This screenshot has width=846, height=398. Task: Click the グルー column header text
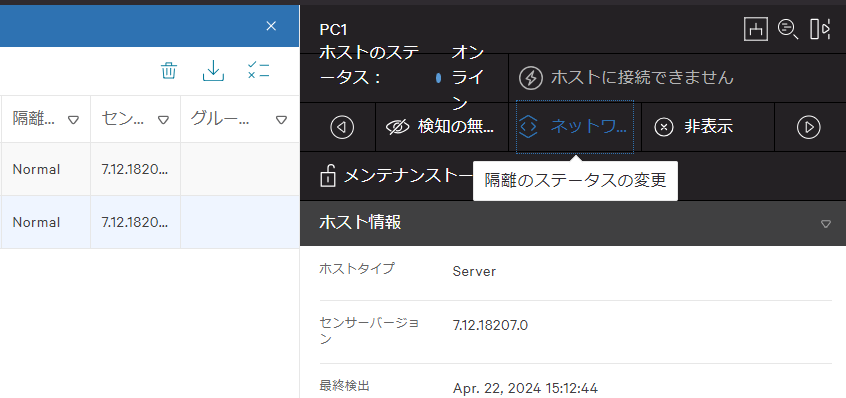[220, 119]
